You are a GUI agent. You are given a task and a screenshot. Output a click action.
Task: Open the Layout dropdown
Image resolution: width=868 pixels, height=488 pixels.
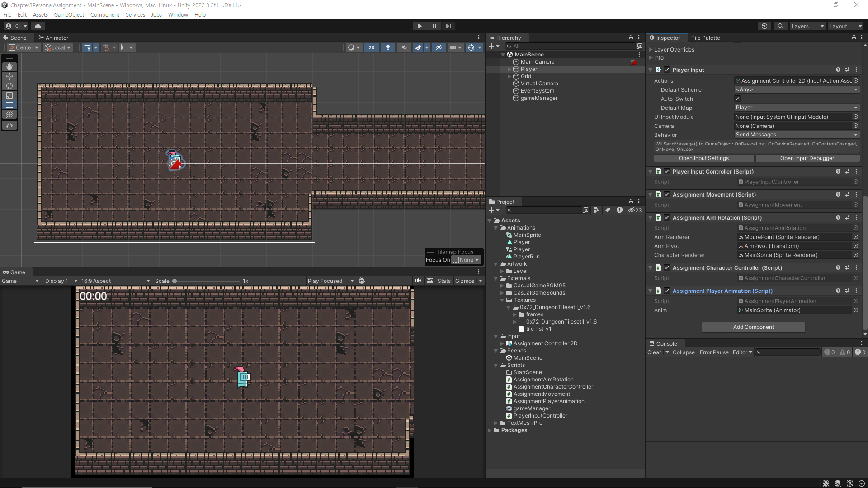tap(845, 26)
